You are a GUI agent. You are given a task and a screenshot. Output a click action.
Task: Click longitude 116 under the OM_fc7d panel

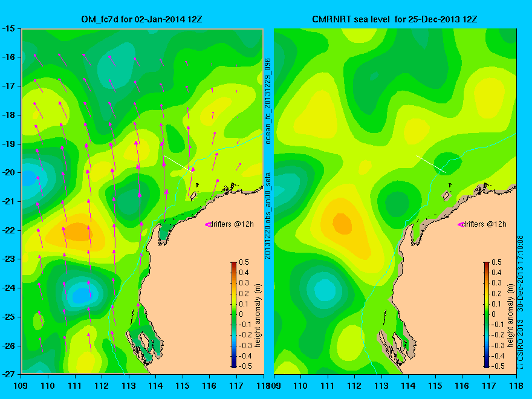(209, 386)
